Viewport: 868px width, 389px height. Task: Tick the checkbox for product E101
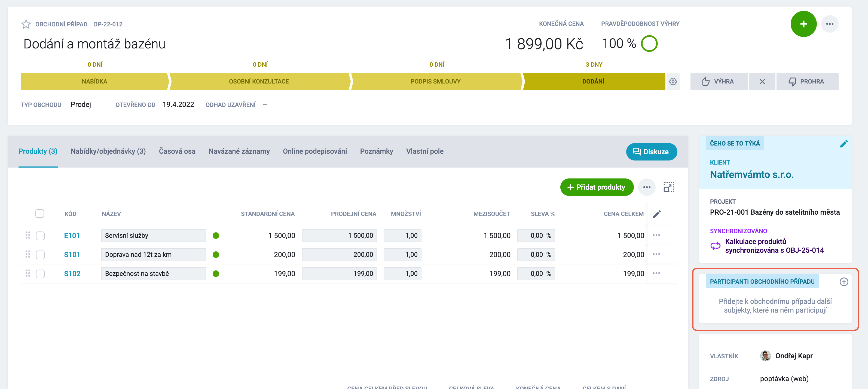[x=40, y=236]
